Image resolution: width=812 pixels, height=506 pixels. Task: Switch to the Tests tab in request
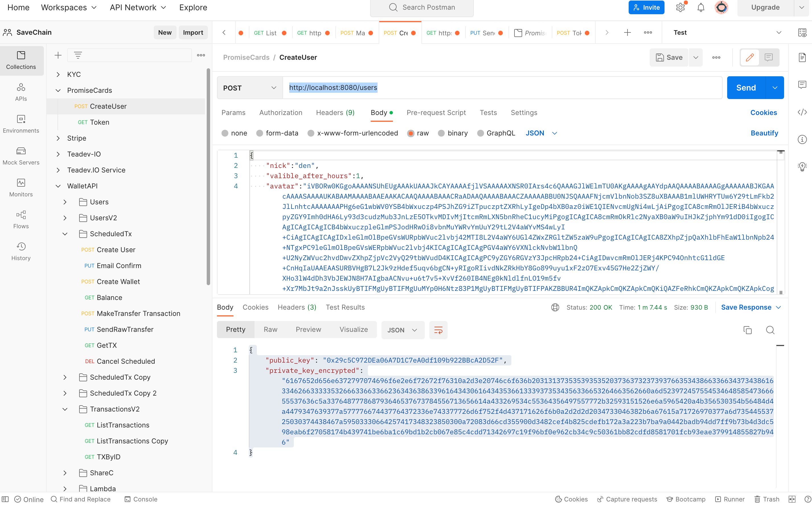click(x=488, y=112)
